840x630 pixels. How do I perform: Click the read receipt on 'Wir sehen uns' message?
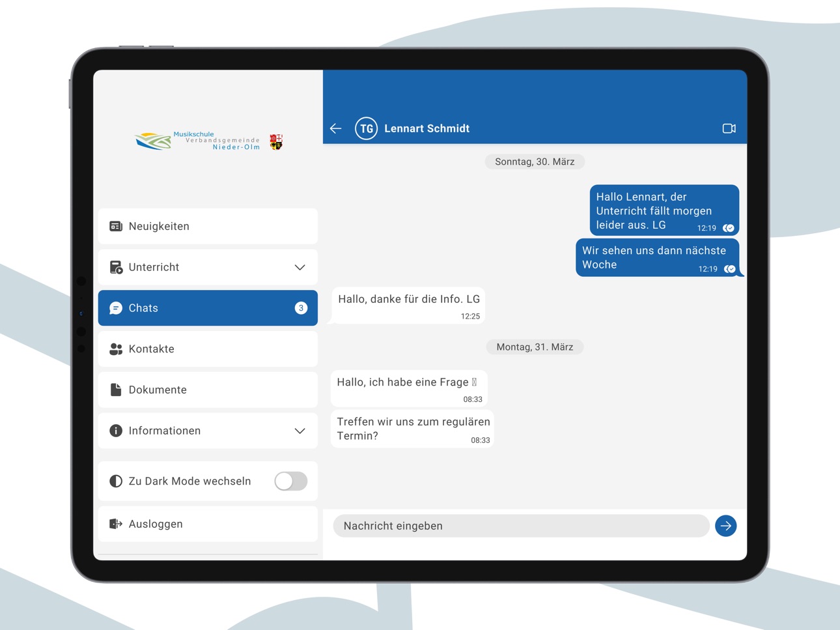[730, 269]
